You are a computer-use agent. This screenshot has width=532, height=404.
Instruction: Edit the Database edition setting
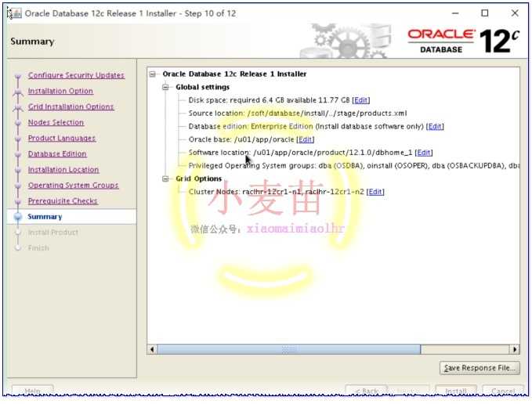pos(435,126)
